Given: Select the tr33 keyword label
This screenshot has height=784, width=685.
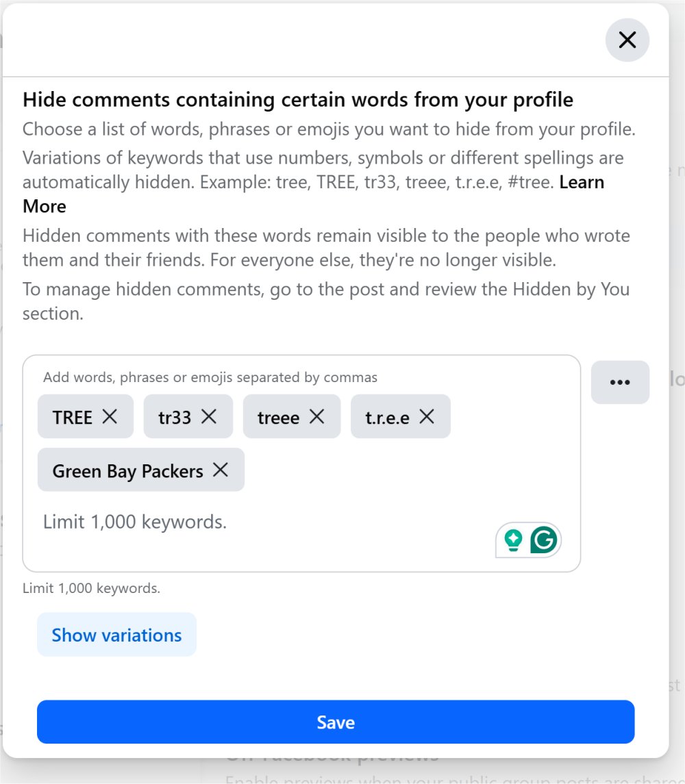Looking at the screenshot, I should coord(175,417).
